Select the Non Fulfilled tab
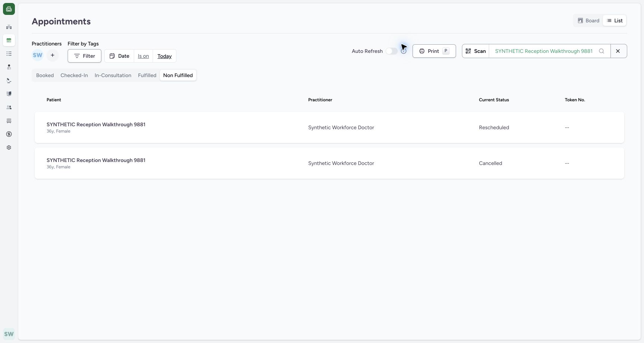The image size is (644, 343). (178, 75)
